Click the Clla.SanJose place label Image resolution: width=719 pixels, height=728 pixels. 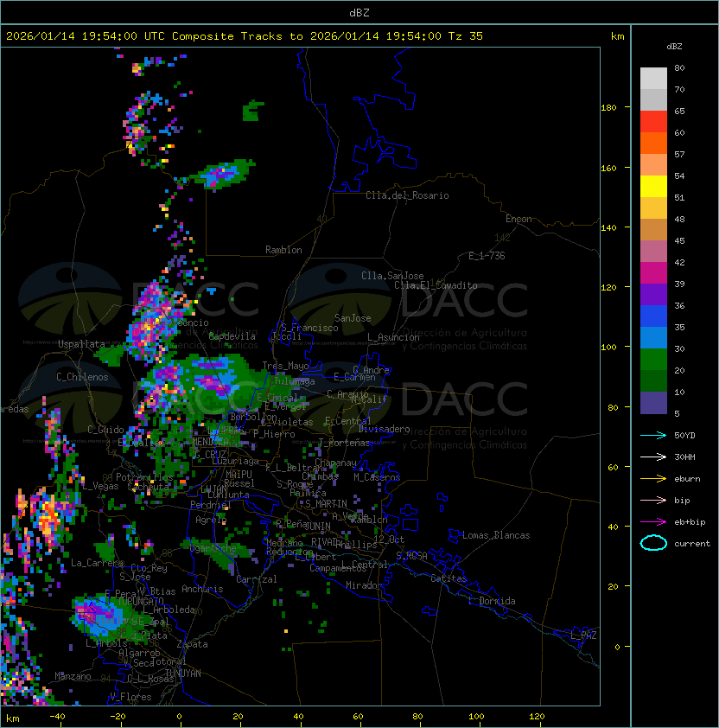392,276
